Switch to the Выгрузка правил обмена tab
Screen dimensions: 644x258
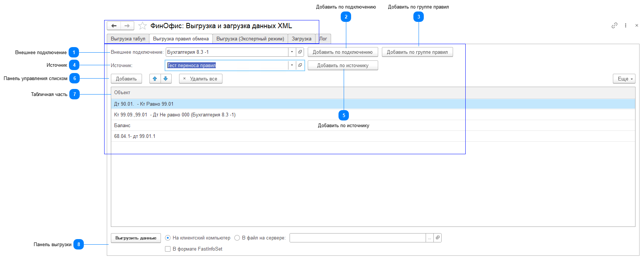181,39
